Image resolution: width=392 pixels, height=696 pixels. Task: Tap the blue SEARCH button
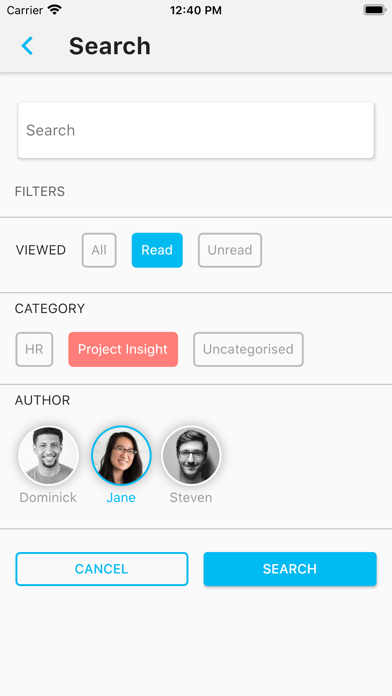tap(290, 569)
